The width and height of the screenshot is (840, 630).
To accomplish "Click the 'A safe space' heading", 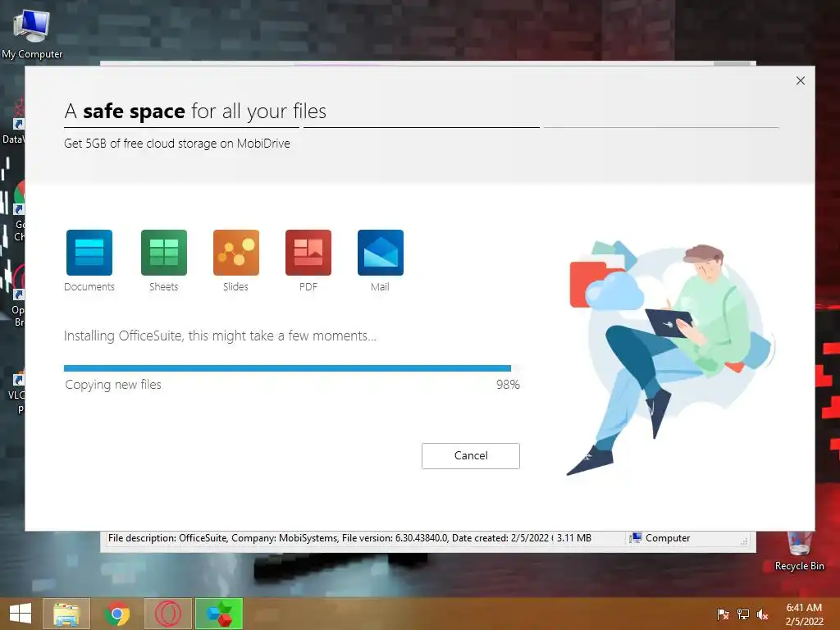I will click(x=195, y=112).
